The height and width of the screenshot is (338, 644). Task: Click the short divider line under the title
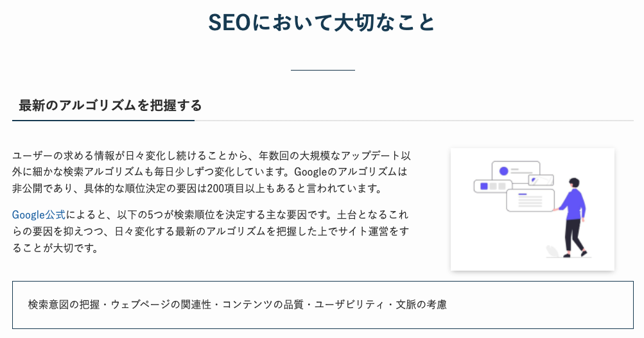pos(322,70)
